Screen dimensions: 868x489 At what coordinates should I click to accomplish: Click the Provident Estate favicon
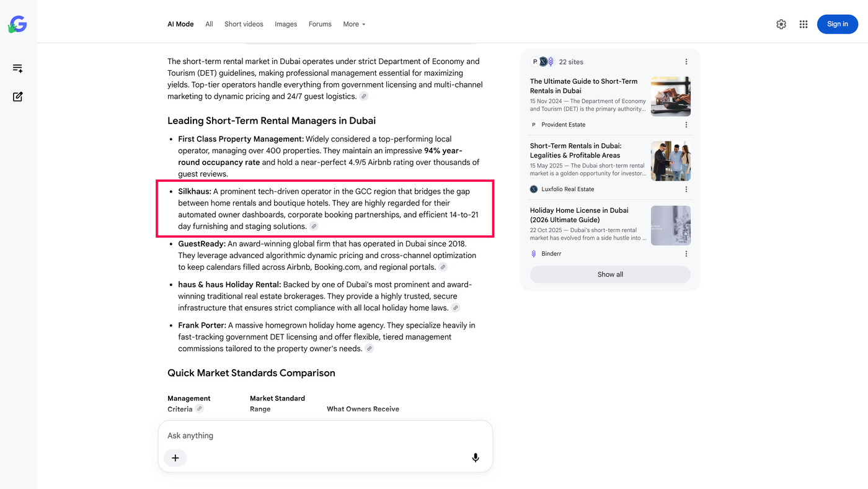point(534,125)
